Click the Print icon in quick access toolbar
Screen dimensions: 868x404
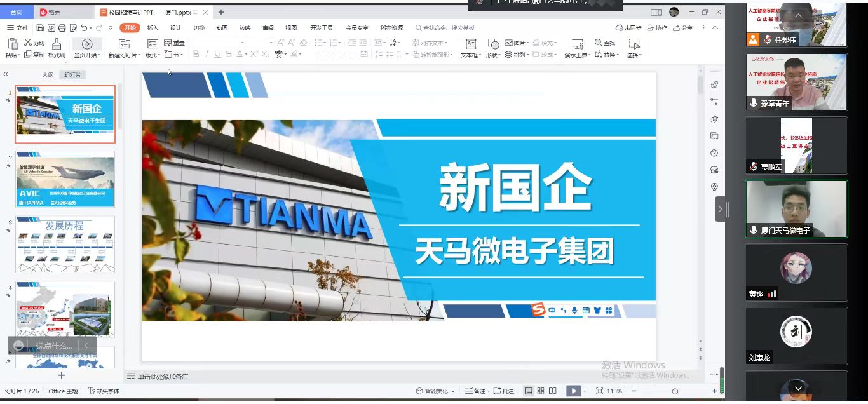click(x=62, y=28)
